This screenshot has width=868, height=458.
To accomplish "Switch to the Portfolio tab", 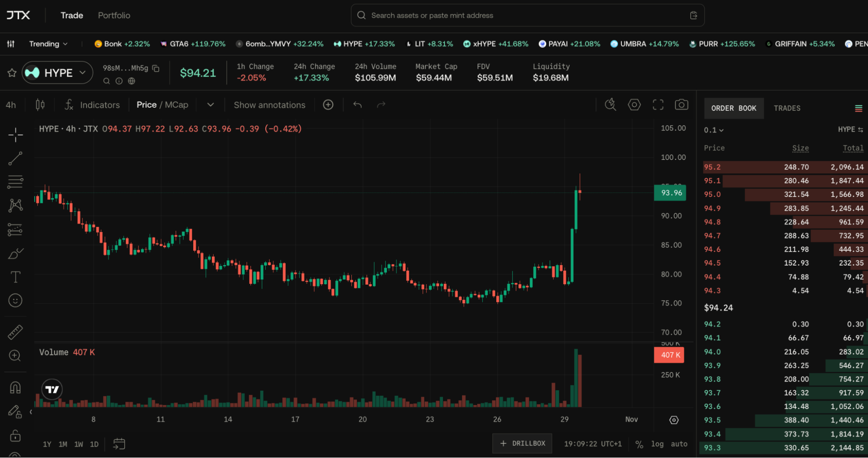I will point(114,15).
